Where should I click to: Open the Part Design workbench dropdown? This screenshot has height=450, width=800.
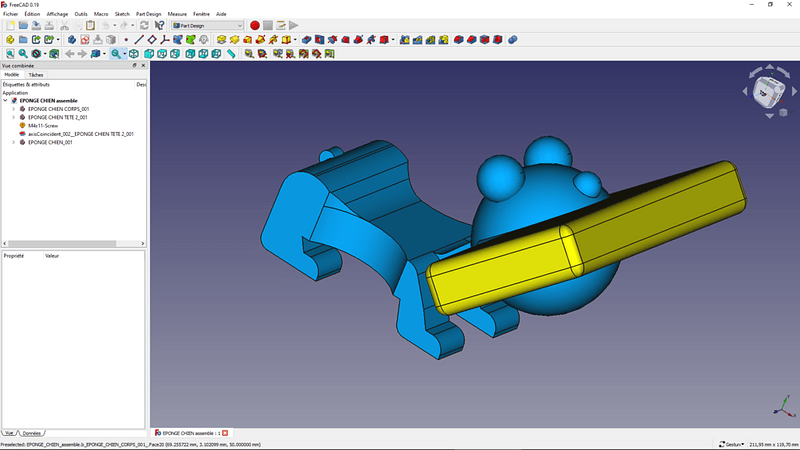pos(208,26)
